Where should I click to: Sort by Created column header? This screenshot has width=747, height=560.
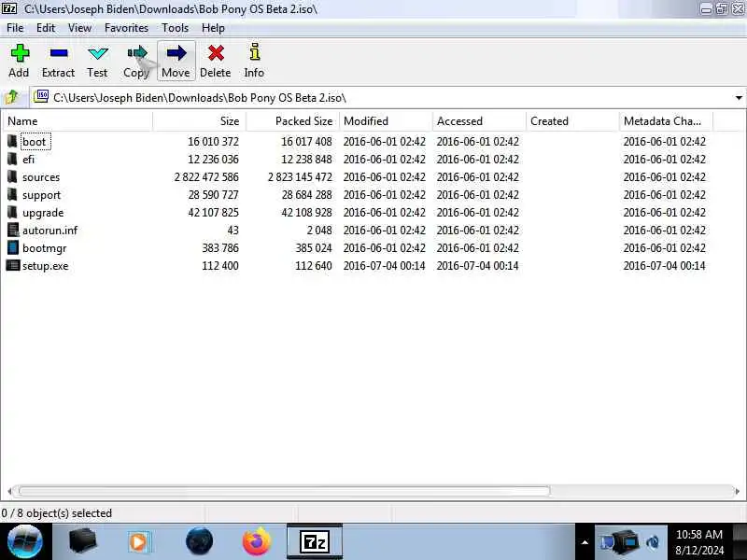[x=572, y=121]
